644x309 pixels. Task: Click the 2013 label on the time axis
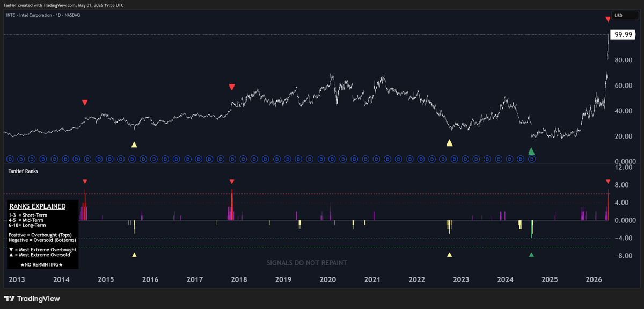pos(18,279)
